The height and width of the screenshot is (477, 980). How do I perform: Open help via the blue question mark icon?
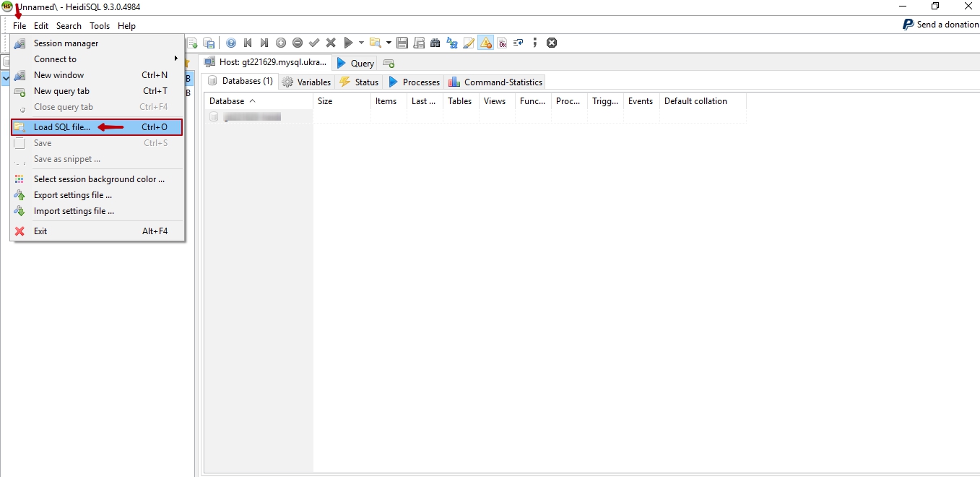[x=231, y=43]
